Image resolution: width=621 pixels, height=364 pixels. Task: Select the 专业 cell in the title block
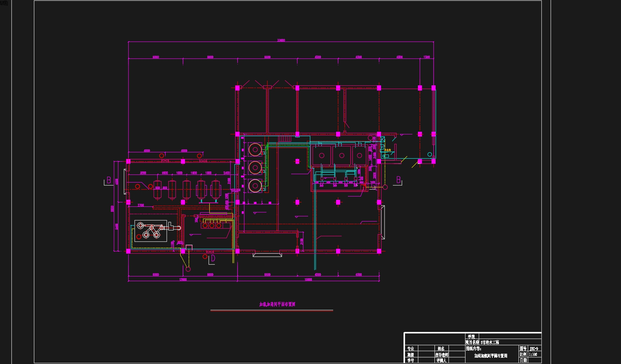pyautogui.click(x=411, y=348)
